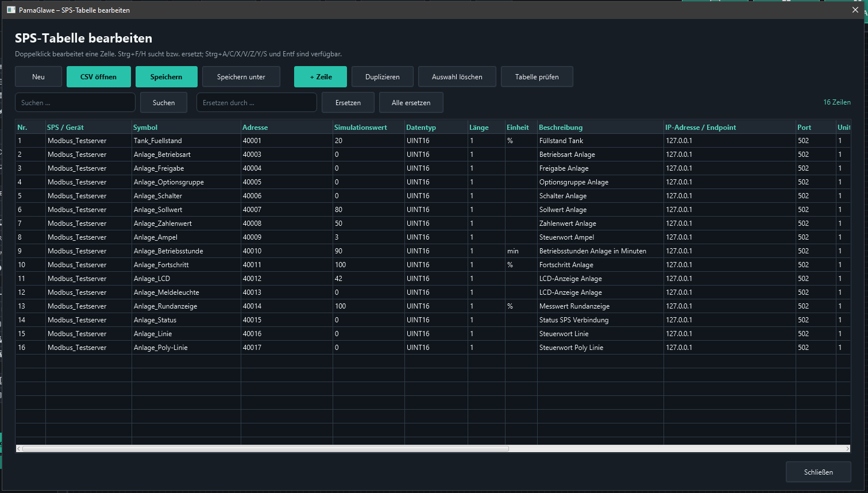
Task: Add a row with + Zeile
Action: tap(321, 76)
